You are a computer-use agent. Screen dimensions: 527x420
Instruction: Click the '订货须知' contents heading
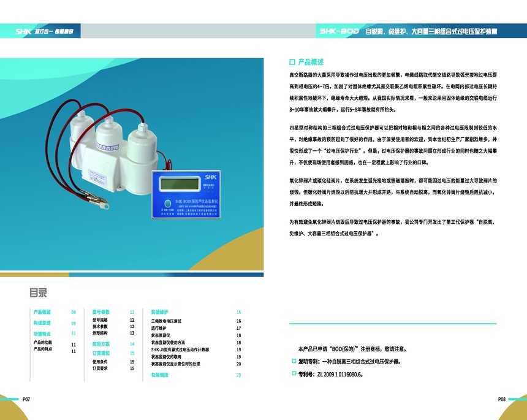(x=101, y=353)
